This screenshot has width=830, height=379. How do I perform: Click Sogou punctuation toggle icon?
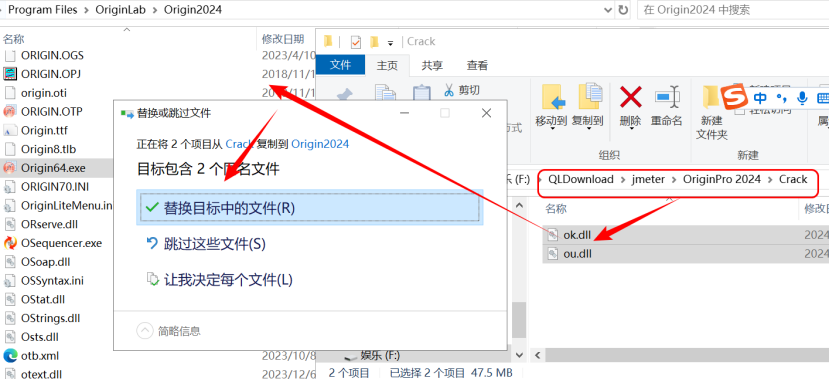coord(781,98)
